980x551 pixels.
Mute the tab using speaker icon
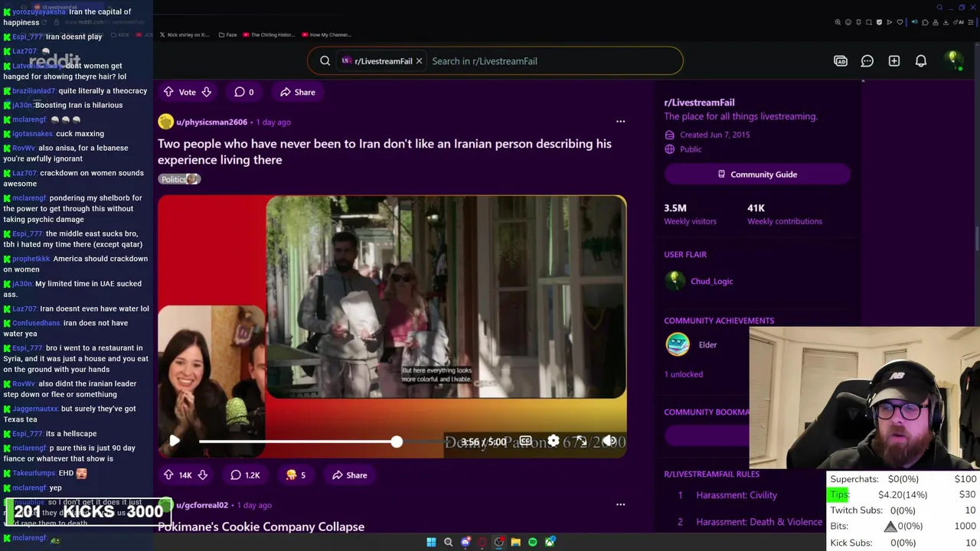915,22
